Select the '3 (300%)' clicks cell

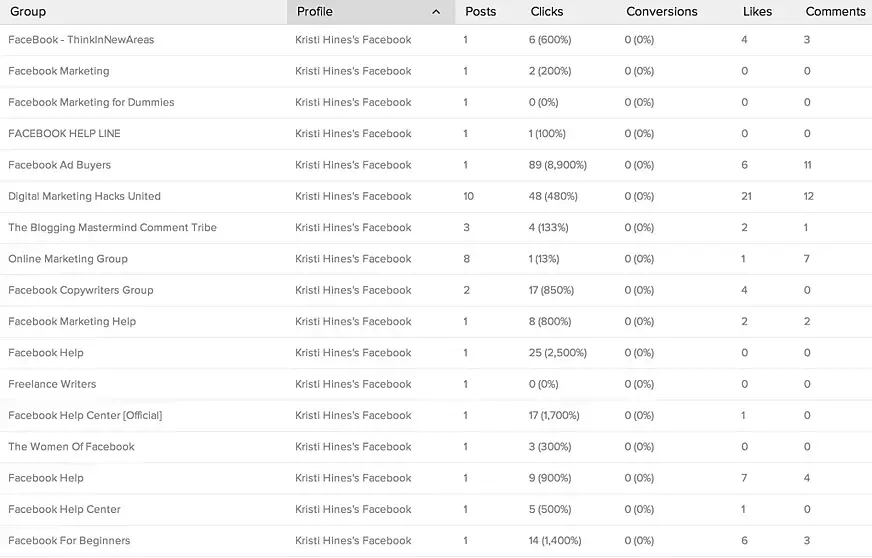(x=550, y=447)
